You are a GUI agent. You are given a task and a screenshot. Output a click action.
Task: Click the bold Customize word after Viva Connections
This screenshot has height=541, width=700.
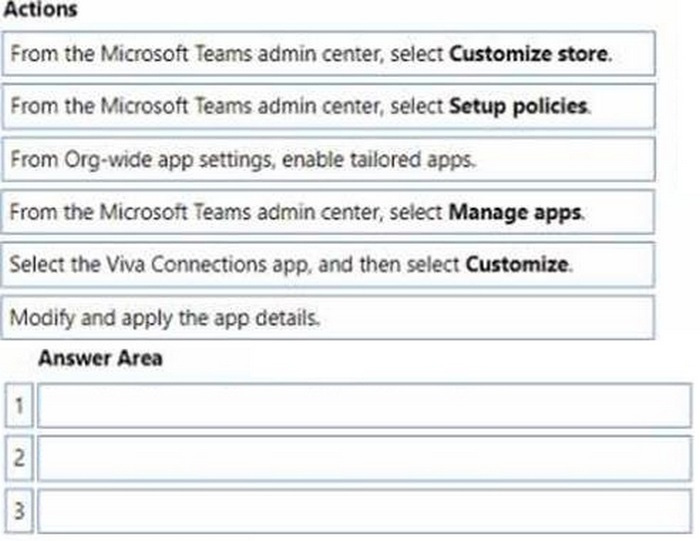[x=517, y=265]
